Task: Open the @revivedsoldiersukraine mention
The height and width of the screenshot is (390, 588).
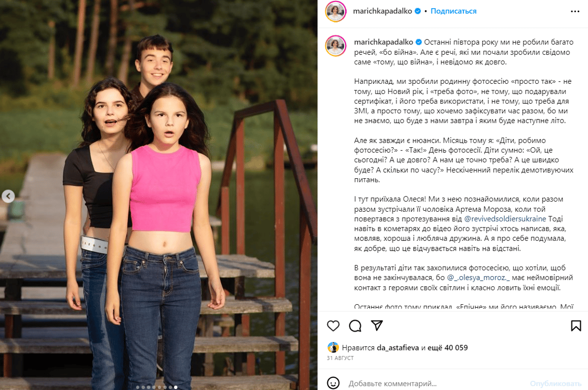Action: coord(505,219)
